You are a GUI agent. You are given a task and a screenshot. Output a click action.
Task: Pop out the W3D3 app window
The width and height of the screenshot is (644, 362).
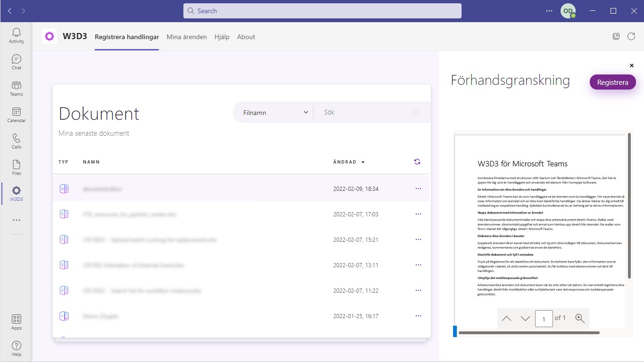pos(616,36)
